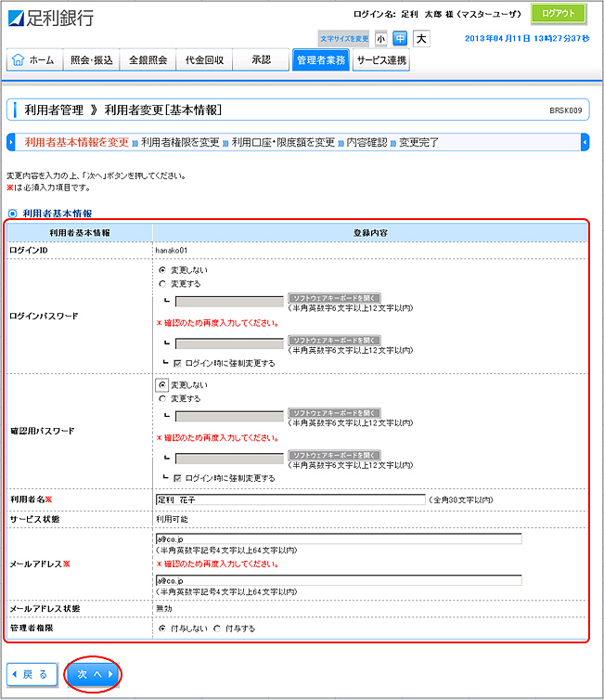Open the 代金回収 tab
604x700 pixels.
(204, 59)
